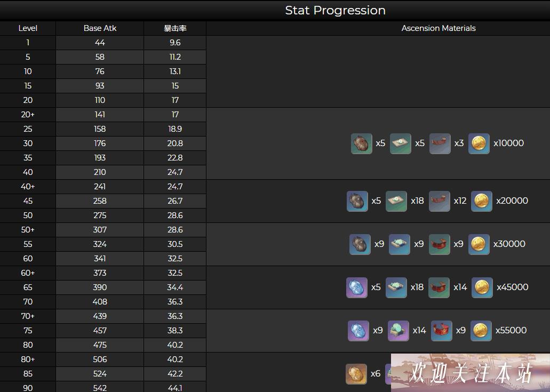Select the level 90 row cell
550x392 pixels.
click(x=28, y=387)
